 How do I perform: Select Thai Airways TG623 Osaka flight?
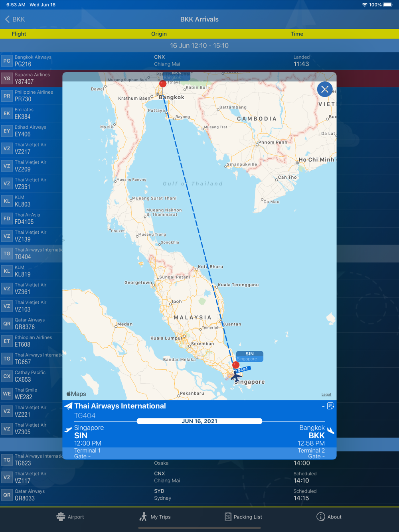tap(199, 460)
